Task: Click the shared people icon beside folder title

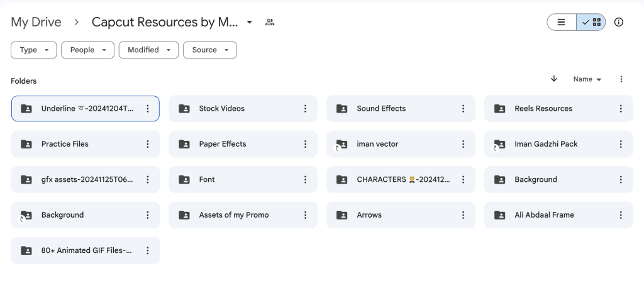Action: [270, 22]
